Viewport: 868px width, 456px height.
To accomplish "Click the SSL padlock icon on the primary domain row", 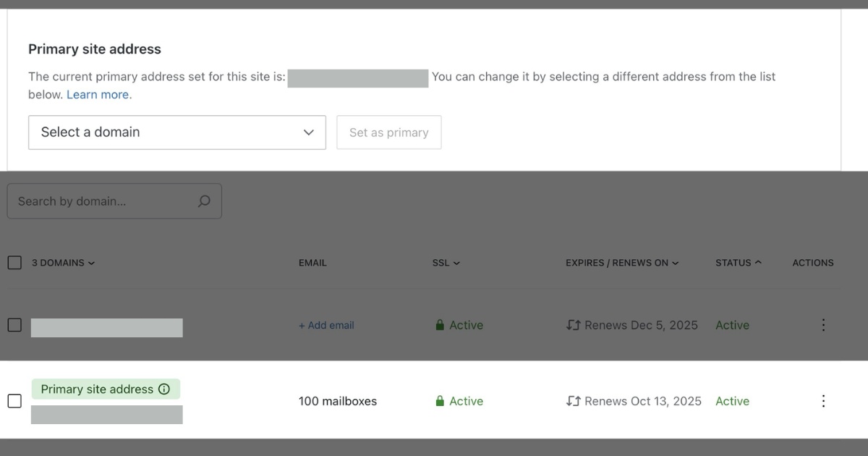I will pos(440,401).
